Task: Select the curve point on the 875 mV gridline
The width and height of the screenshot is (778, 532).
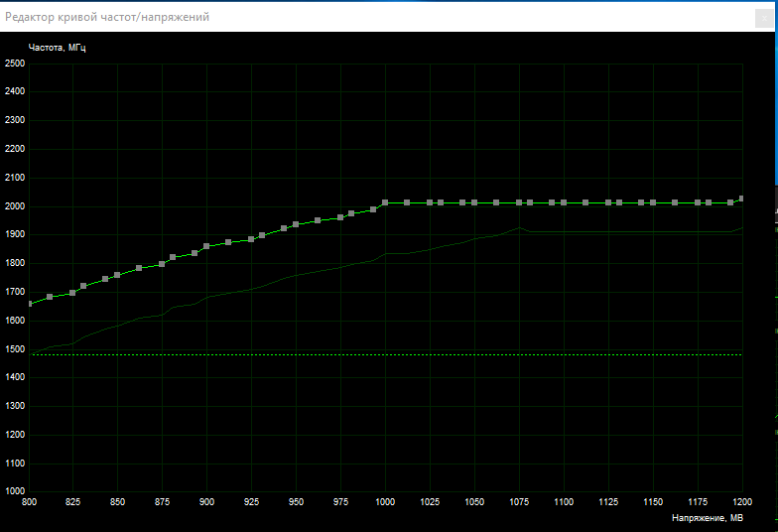Action: tap(162, 264)
